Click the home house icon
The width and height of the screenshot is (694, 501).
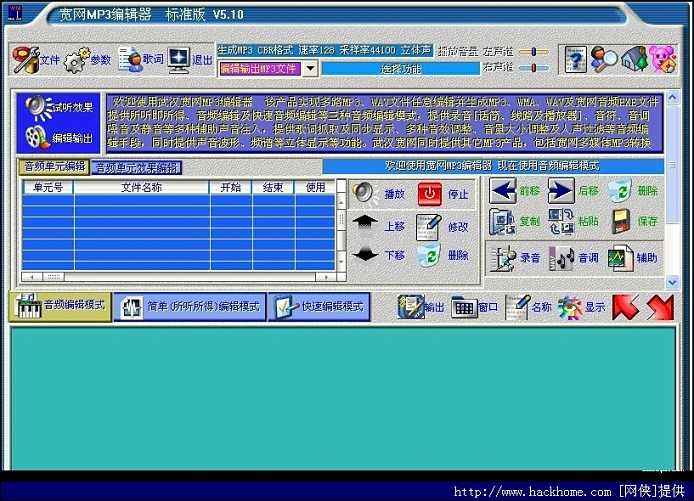click(633, 59)
